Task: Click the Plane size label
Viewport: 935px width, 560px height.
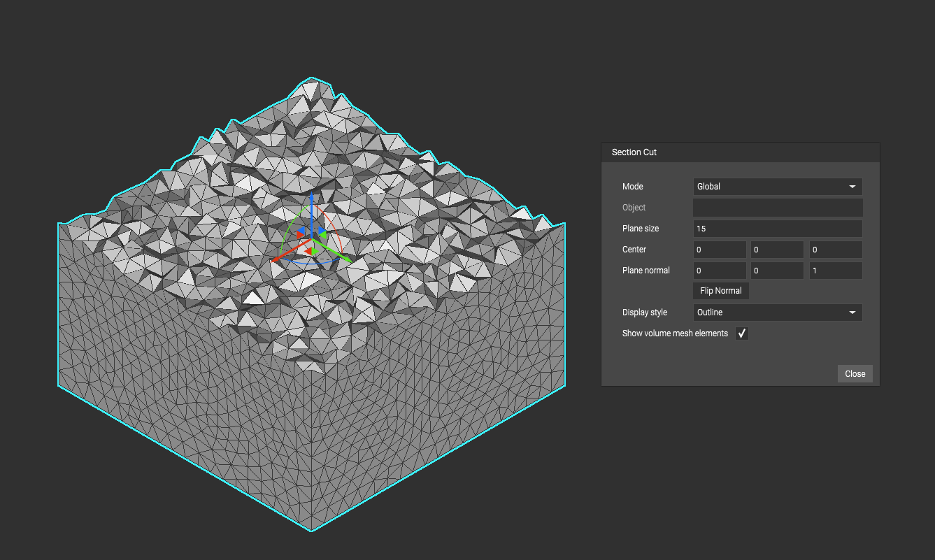Action: [641, 229]
